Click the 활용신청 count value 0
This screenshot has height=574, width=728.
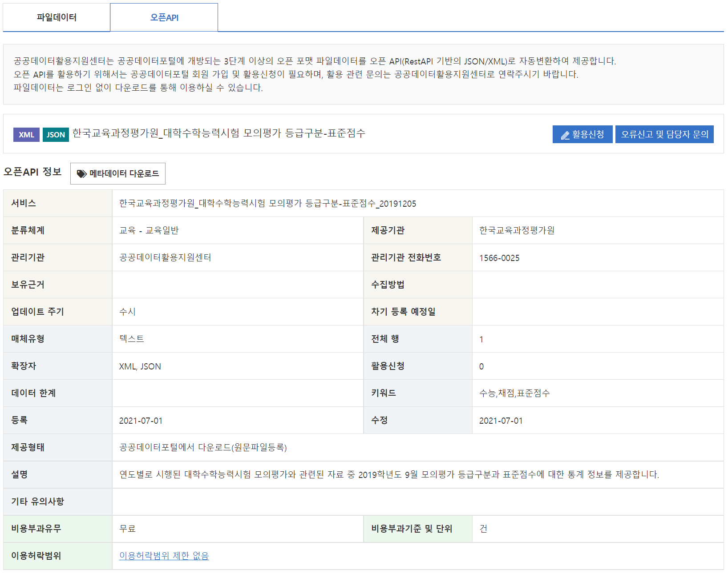click(481, 366)
